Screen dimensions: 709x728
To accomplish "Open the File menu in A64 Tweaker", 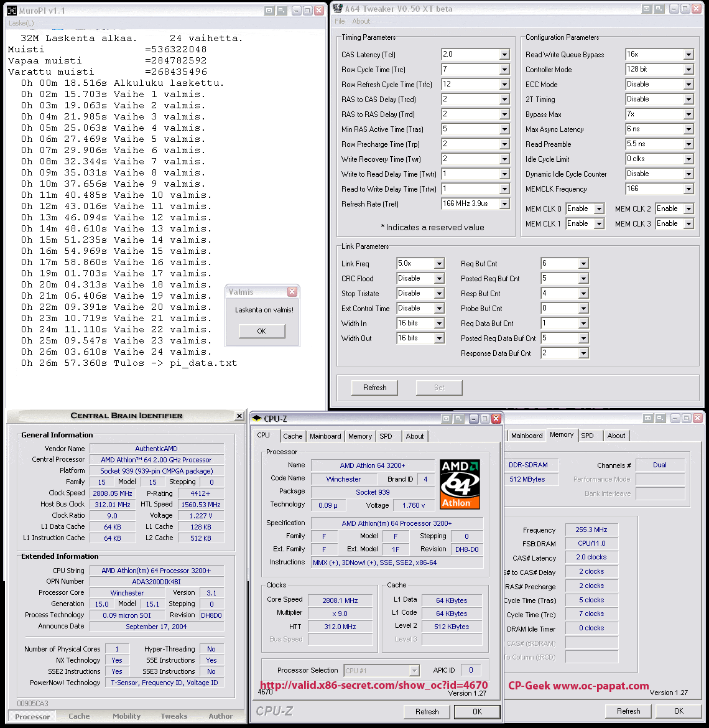I will (340, 21).
